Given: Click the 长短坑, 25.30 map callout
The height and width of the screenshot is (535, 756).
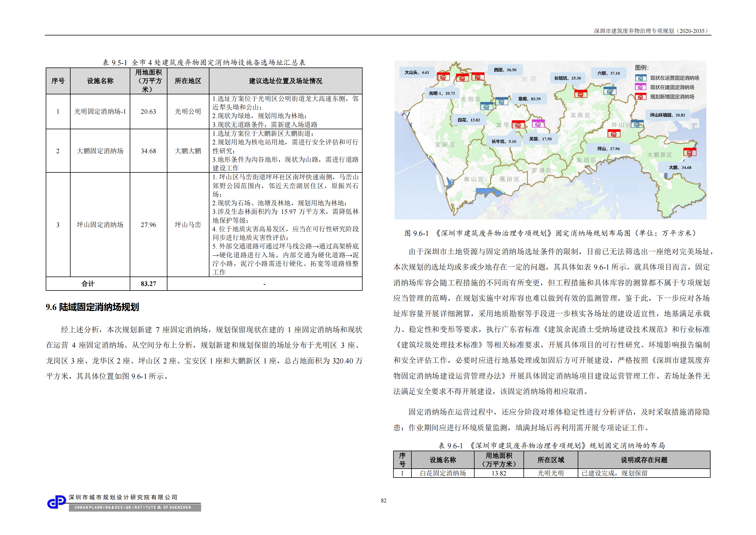Looking at the screenshot, I should point(567,78).
